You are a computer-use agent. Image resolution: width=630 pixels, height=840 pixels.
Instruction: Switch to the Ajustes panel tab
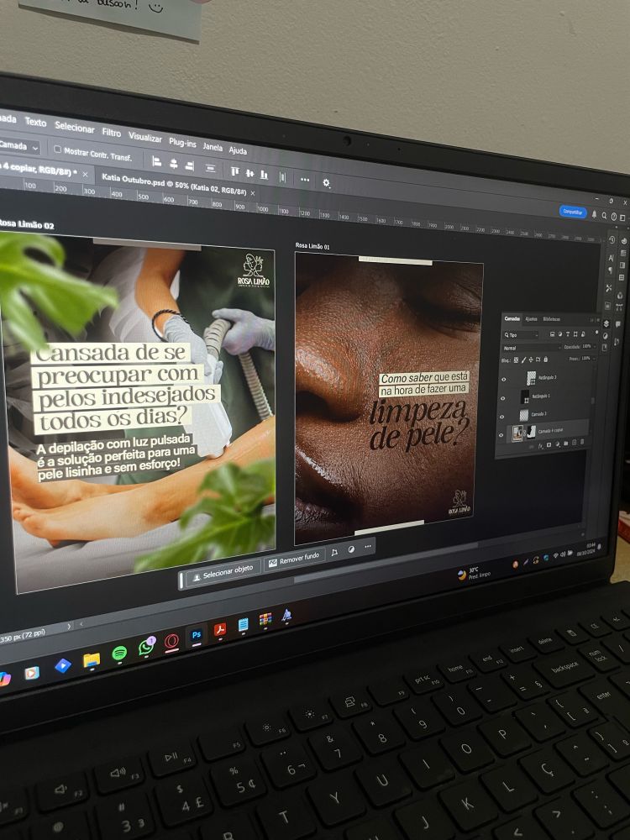click(x=532, y=319)
